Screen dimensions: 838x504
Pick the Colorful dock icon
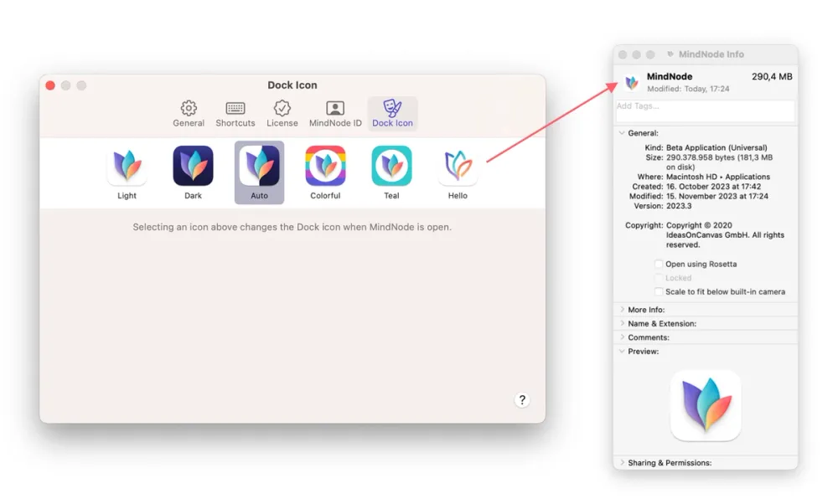click(x=325, y=172)
